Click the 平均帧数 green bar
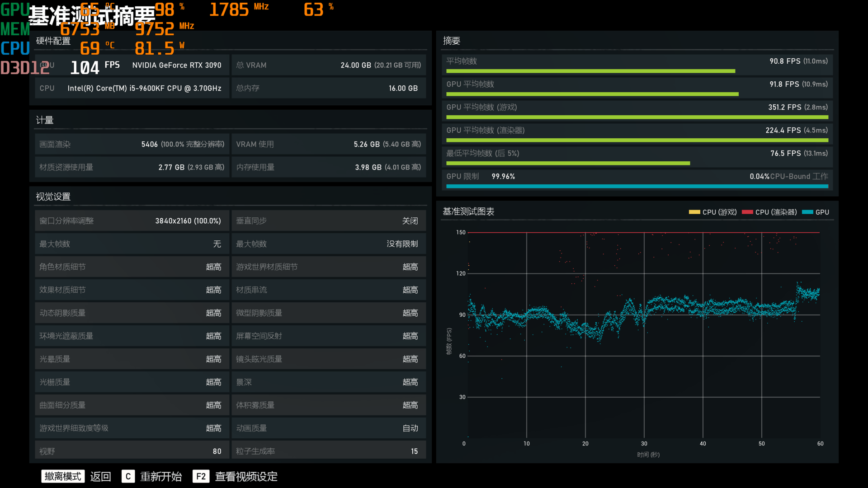This screenshot has width=868, height=488. click(590, 71)
